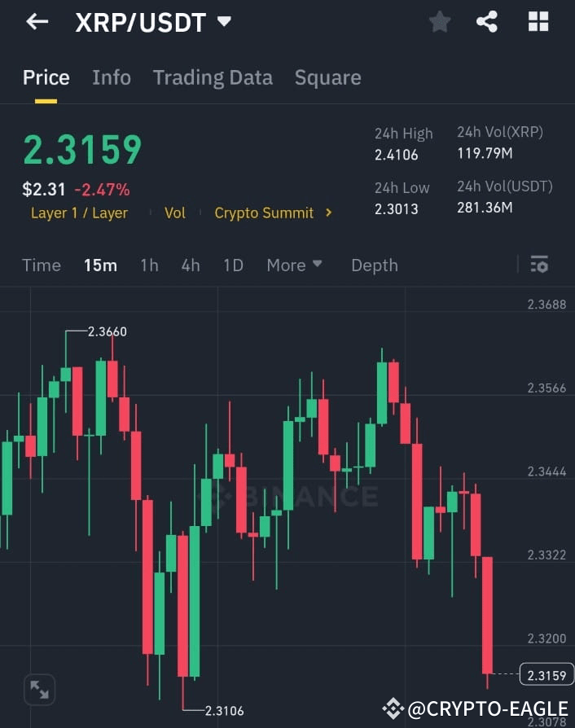Screen dimensions: 575x728
Task: Switch to Time line chart mode
Action: pos(42,265)
